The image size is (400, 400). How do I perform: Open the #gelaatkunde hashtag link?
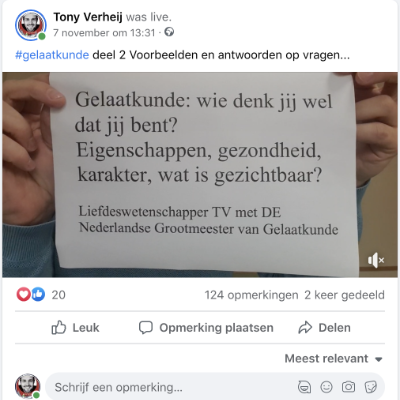click(52, 55)
